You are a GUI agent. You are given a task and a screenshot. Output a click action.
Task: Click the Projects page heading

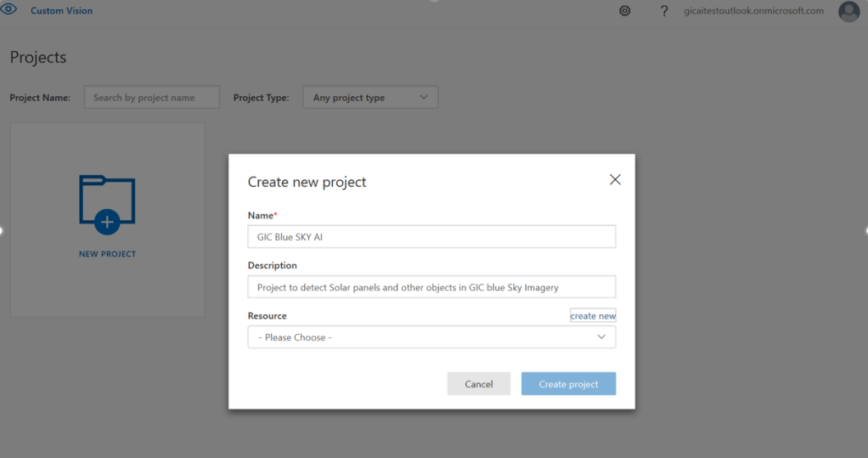[x=38, y=58]
